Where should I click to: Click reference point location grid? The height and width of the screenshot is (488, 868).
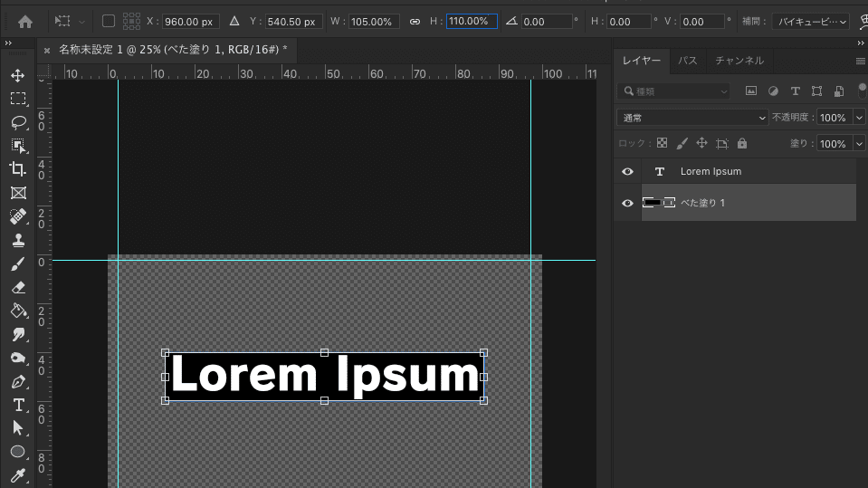[131, 21]
